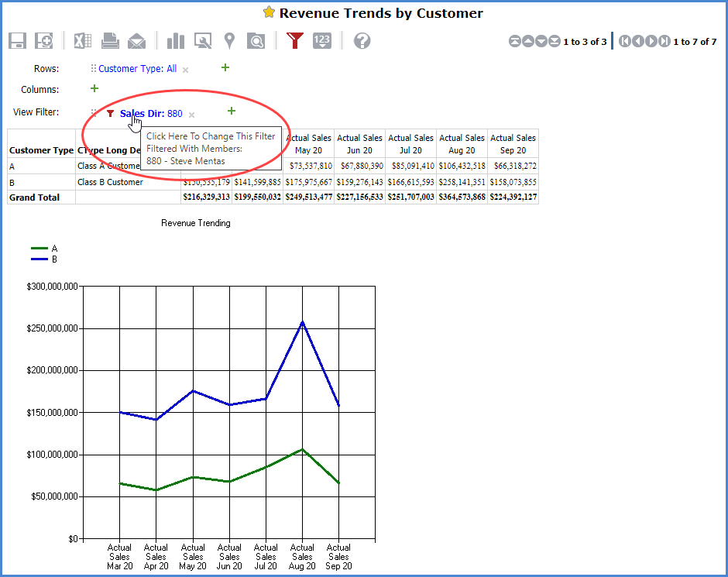Click the Class B Customer table cell
Image resolution: width=728 pixels, height=577 pixels.
pos(110,183)
